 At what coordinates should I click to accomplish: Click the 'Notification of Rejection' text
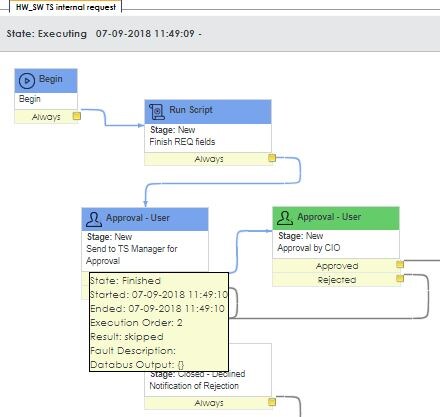point(194,386)
